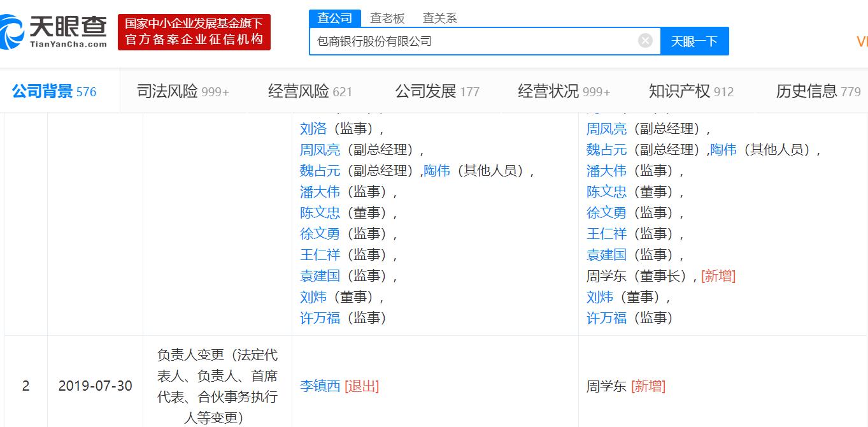Click 徐文勇 in the list with 周学东（董事长）
Image resolution: width=868 pixels, height=427 pixels.
point(607,213)
